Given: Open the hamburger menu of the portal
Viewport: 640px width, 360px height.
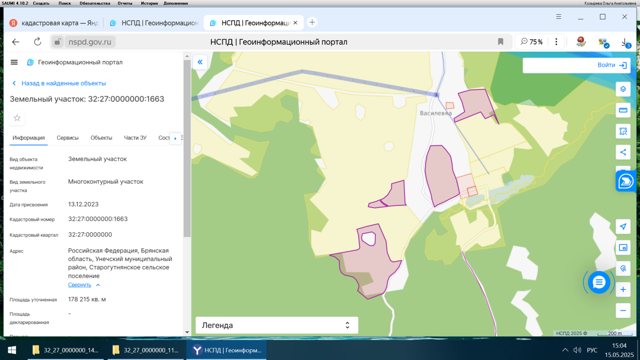Looking at the screenshot, I should click(14, 62).
